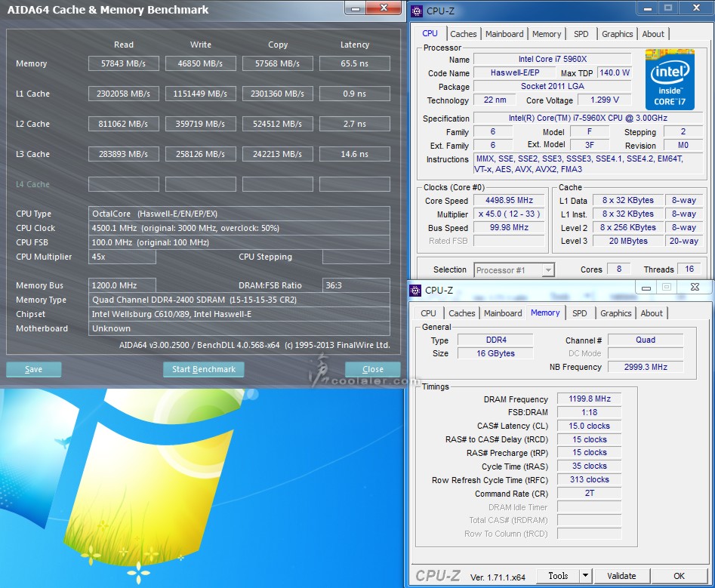Click L1 Cache Read value 2302058 MB/s

(x=124, y=94)
